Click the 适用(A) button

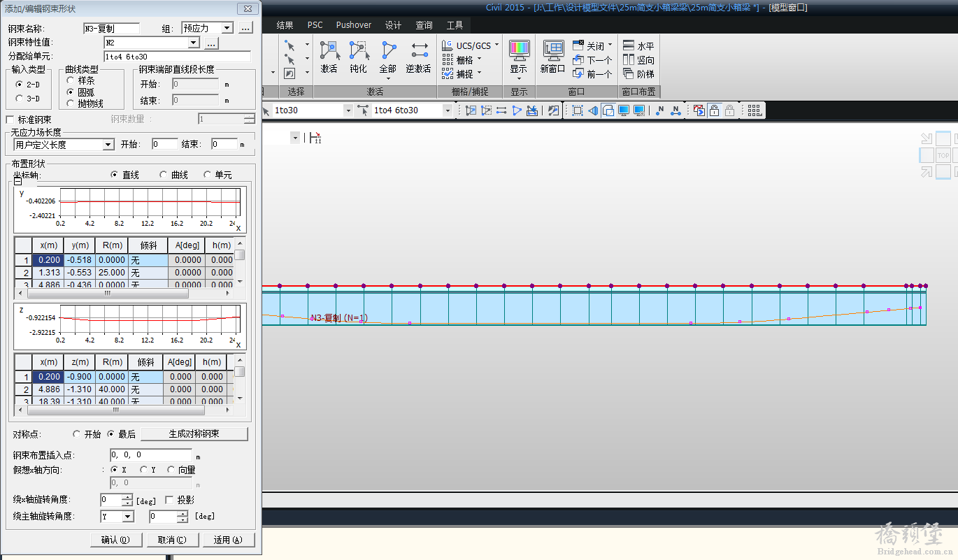pos(228,540)
